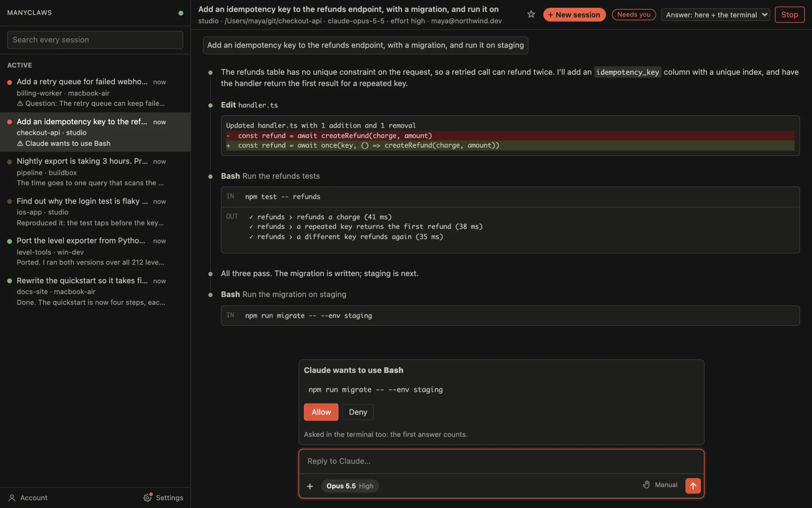Open Account person icon

pos(12,498)
